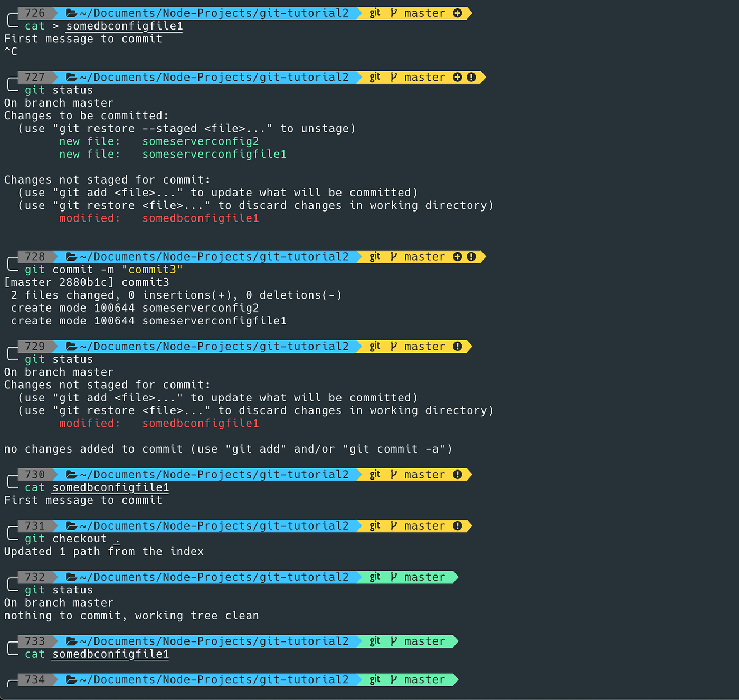Click the folder icon in prompt 729
This screenshot has width=739, height=700.
tap(72, 347)
